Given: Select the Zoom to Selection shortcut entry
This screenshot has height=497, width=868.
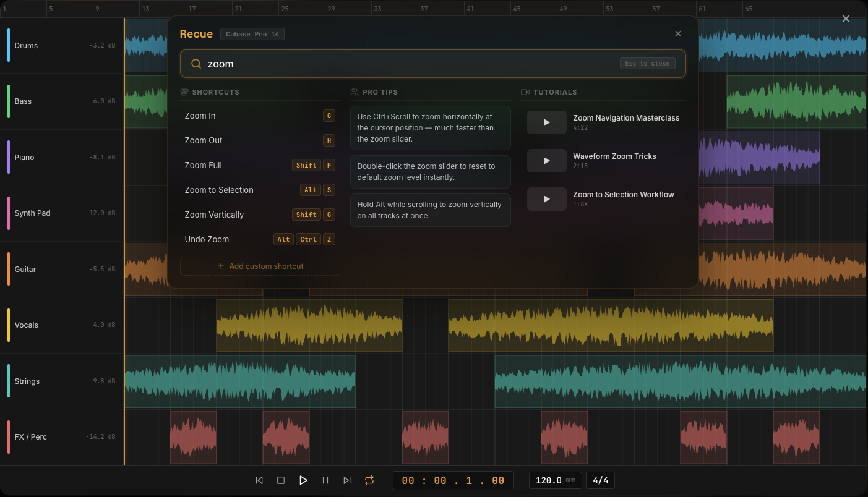Looking at the screenshot, I should tap(260, 190).
